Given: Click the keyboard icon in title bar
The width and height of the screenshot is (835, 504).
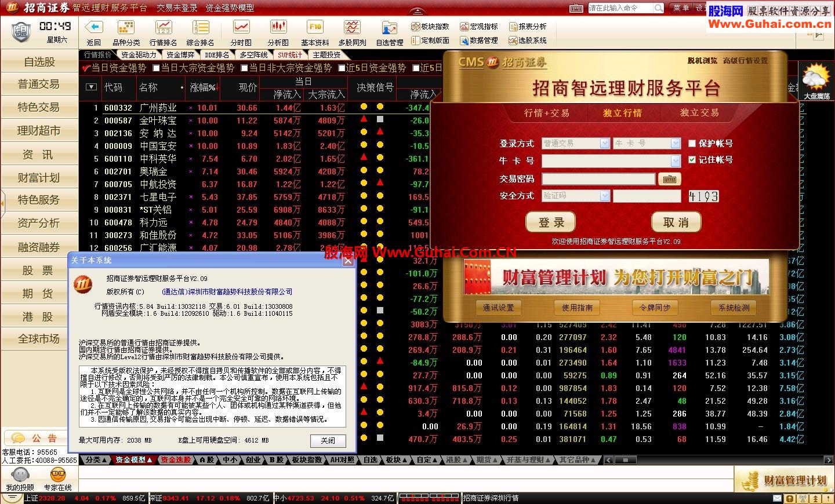Looking at the screenshot, I should (576, 8).
